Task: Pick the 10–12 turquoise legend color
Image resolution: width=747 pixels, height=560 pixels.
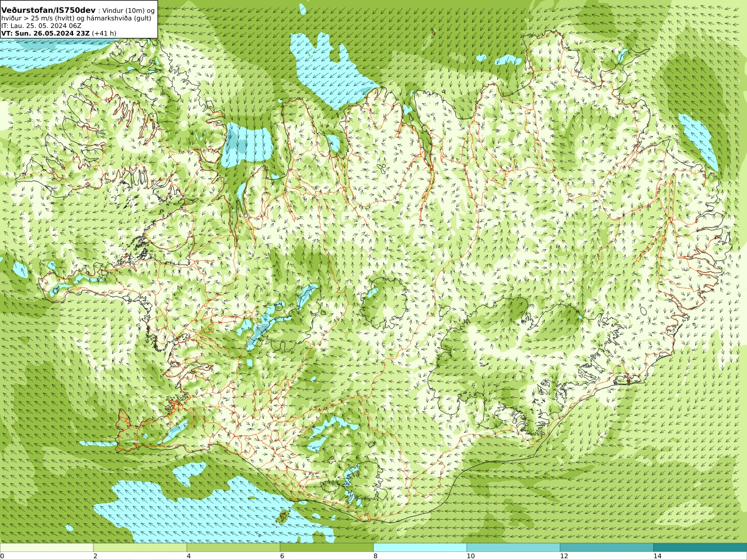Action: pos(514,548)
